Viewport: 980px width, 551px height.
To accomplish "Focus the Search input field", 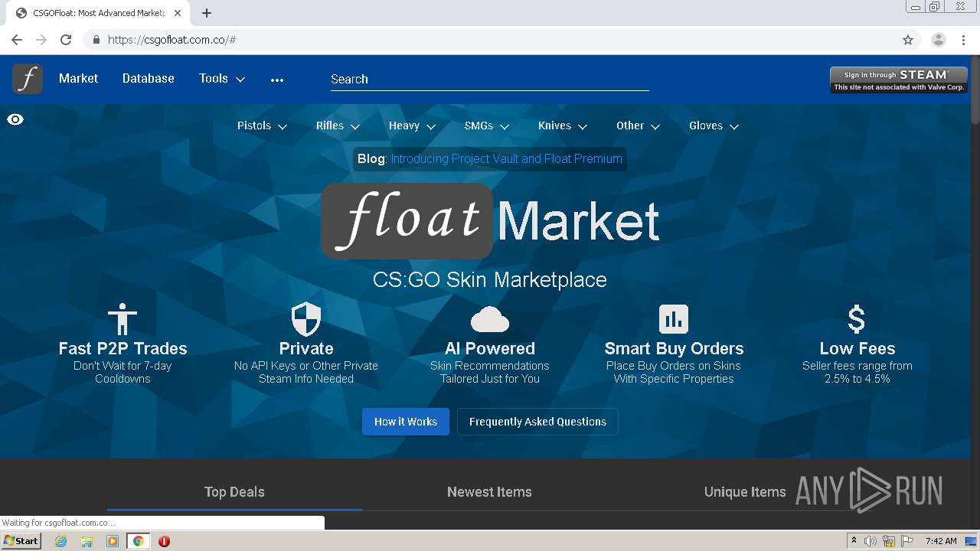I will 490,79.
